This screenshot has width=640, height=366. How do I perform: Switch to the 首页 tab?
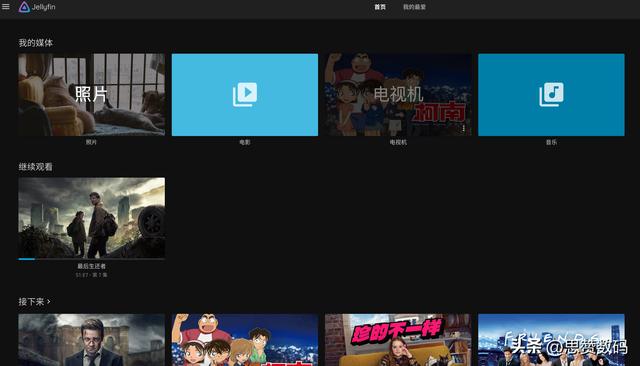tap(380, 7)
